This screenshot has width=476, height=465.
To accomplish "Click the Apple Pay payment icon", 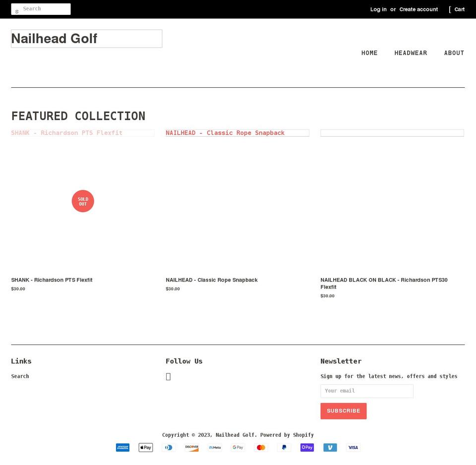I will (146, 447).
